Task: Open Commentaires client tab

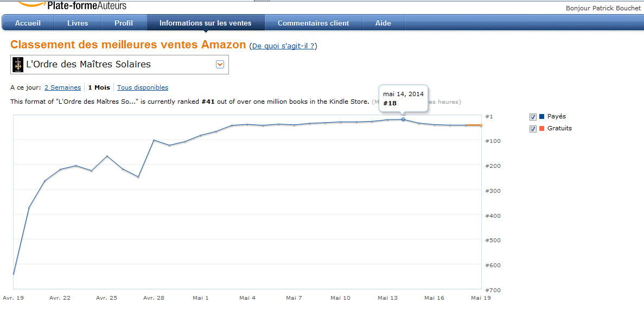Action: pos(314,23)
